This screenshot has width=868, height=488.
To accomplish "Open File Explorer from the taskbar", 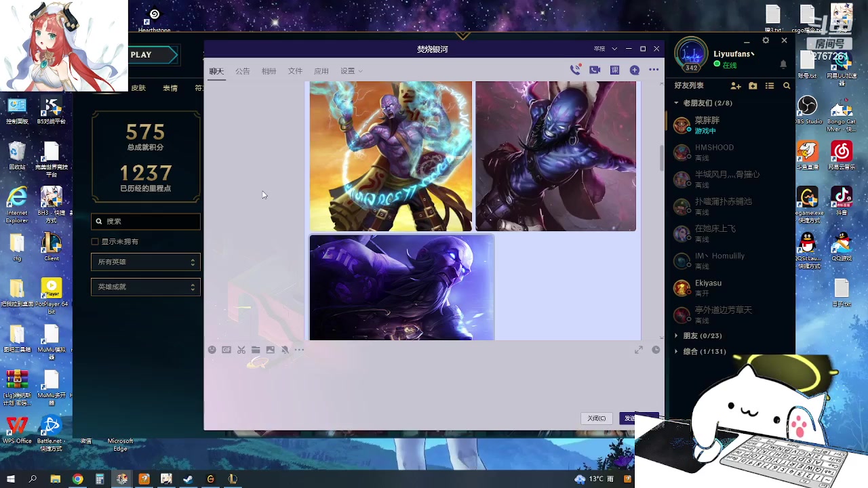I will [56, 479].
